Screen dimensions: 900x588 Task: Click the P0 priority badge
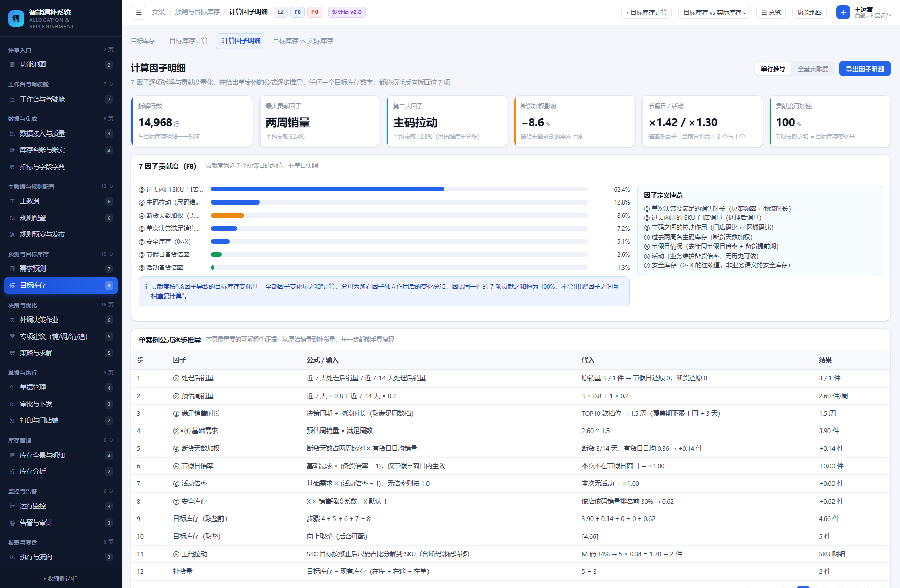pyautogui.click(x=314, y=12)
